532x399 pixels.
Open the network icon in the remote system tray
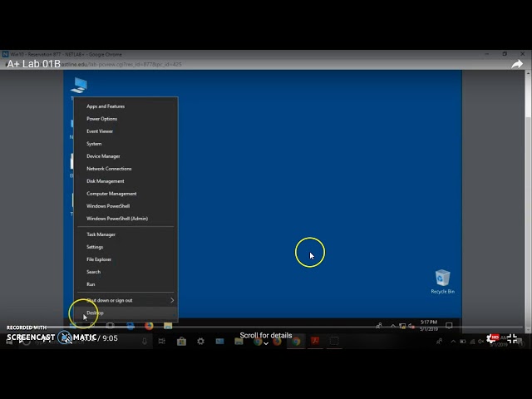tap(402, 326)
